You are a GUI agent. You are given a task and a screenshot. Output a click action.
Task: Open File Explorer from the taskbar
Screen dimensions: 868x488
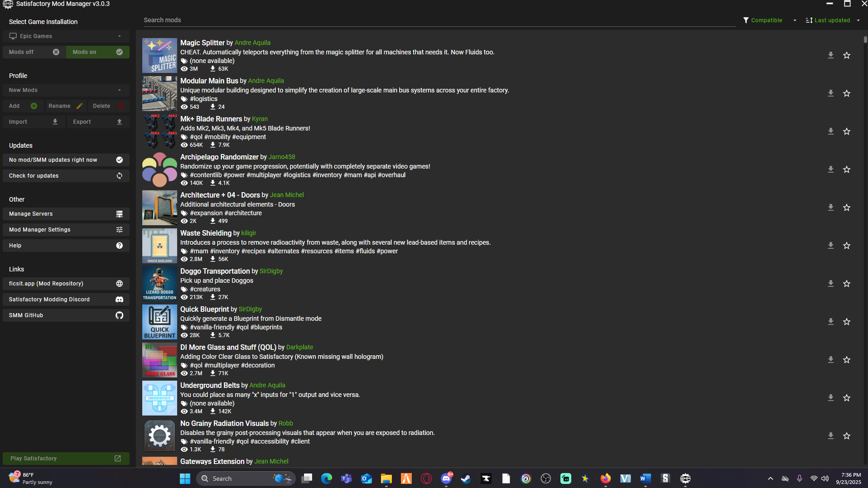[x=386, y=478]
